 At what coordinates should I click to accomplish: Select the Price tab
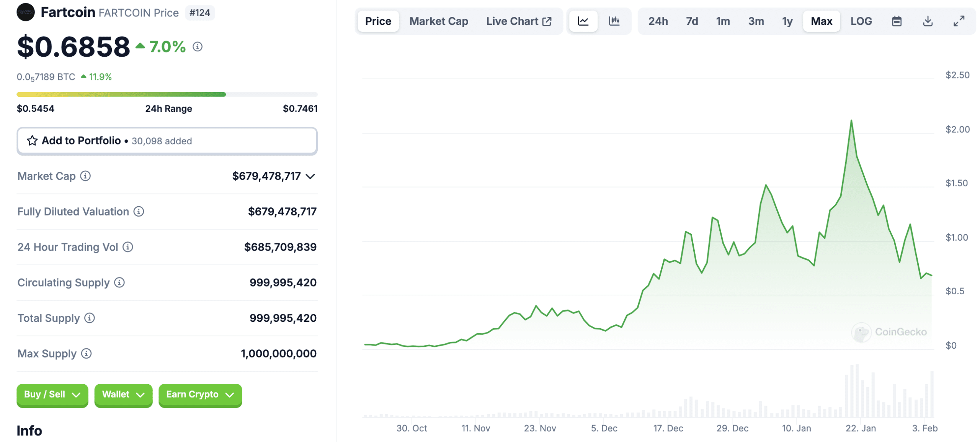(x=378, y=21)
